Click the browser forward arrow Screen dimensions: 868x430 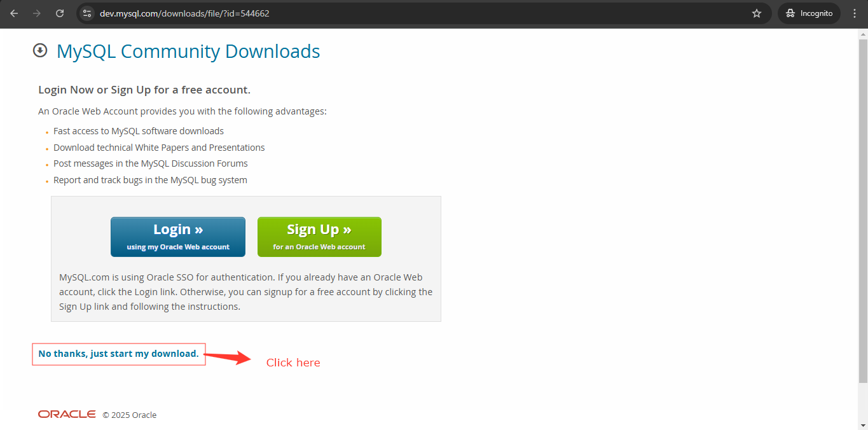coord(37,13)
